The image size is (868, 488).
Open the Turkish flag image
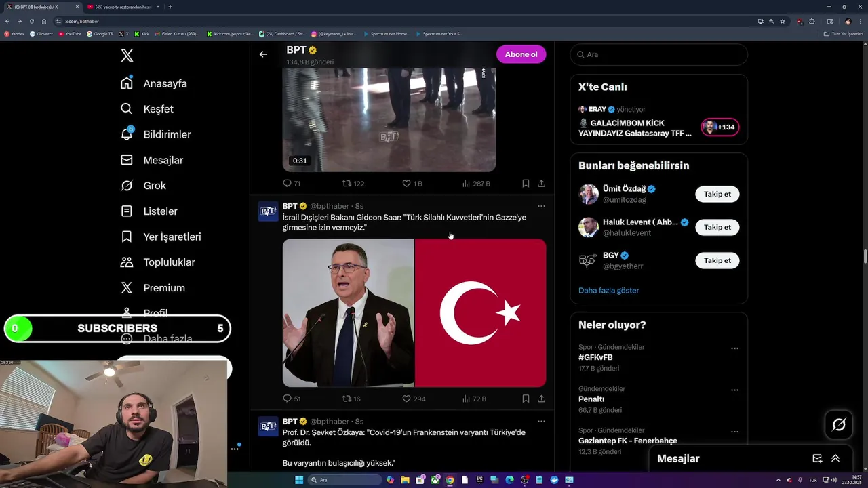pyautogui.click(x=480, y=312)
